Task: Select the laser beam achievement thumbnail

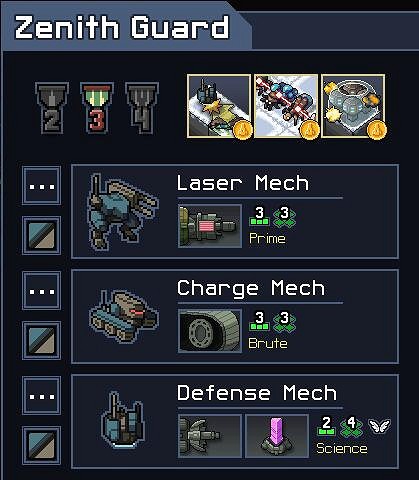Action: [286, 106]
